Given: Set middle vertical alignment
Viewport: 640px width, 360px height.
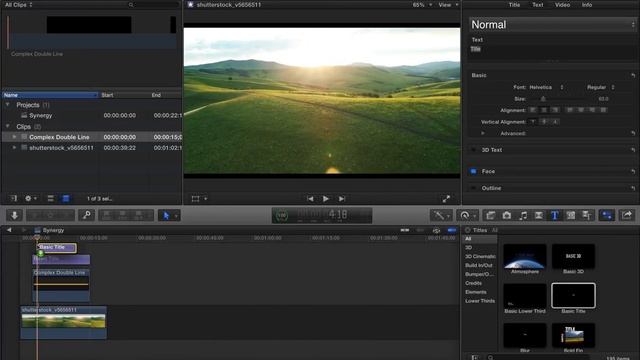Looking at the screenshot, I should point(544,122).
